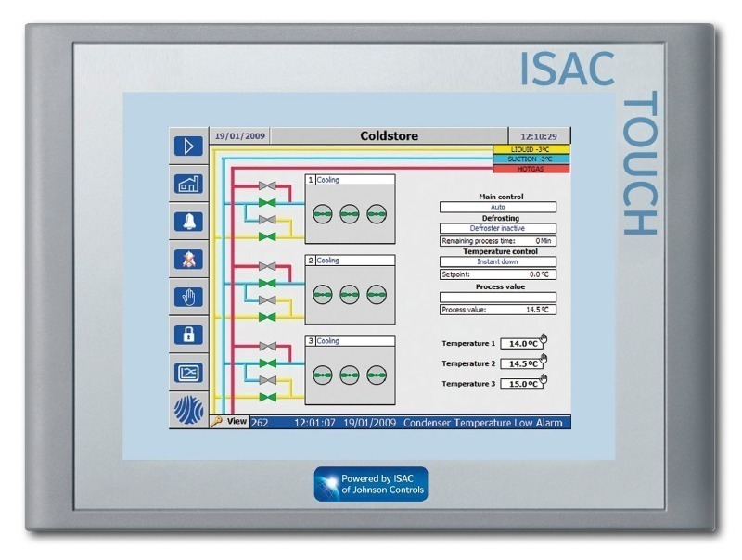The width and height of the screenshot is (742, 560).
Task: Click the Remaining process time field
Action: point(498,241)
